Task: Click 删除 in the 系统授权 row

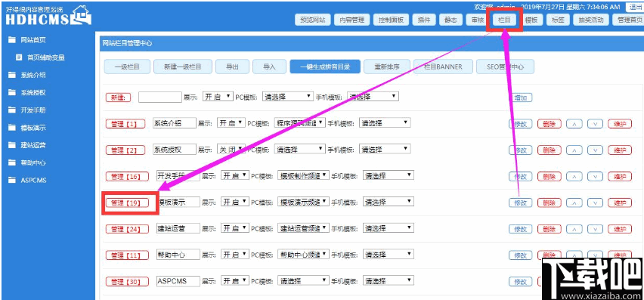Action: pos(549,150)
